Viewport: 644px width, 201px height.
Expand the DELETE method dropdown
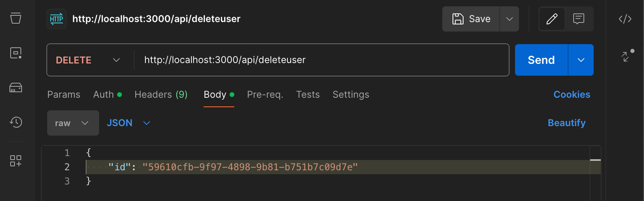(x=88, y=60)
